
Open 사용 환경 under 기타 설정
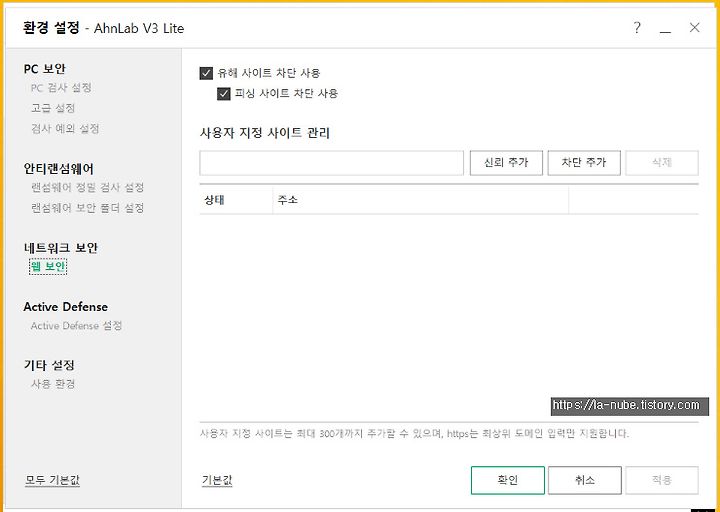[x=53, y=384]
